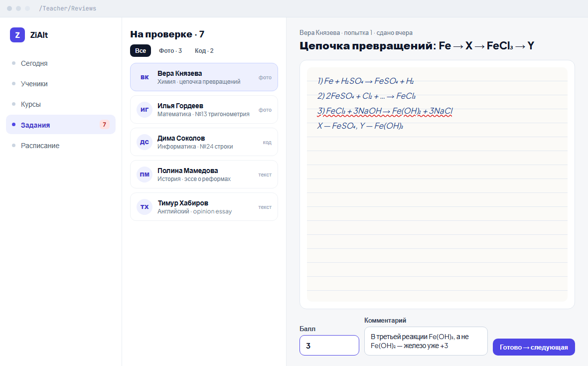
Task: Click reaction line 2) 2FeSO₄ + Cl₂
Action: (366, 96)
